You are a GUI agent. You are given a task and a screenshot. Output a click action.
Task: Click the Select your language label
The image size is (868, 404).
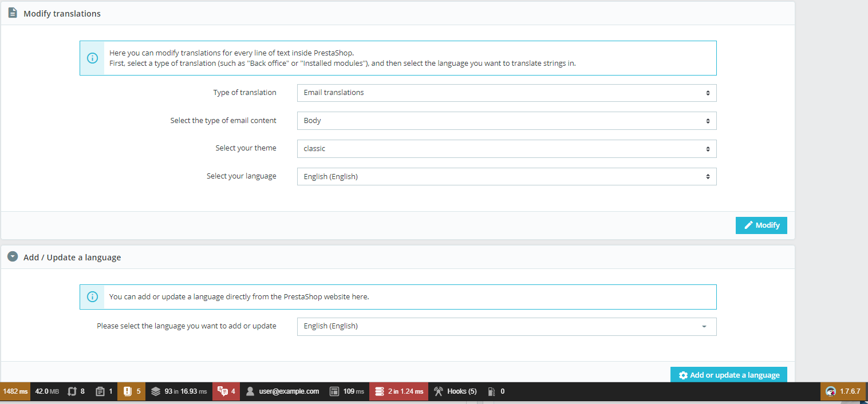[x=242, y=176]
